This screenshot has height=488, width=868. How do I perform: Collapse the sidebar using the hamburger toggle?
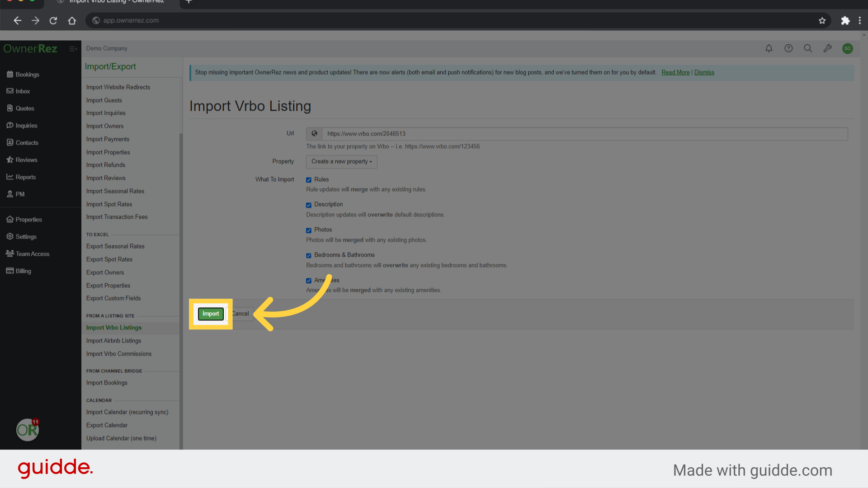point(73,49)
